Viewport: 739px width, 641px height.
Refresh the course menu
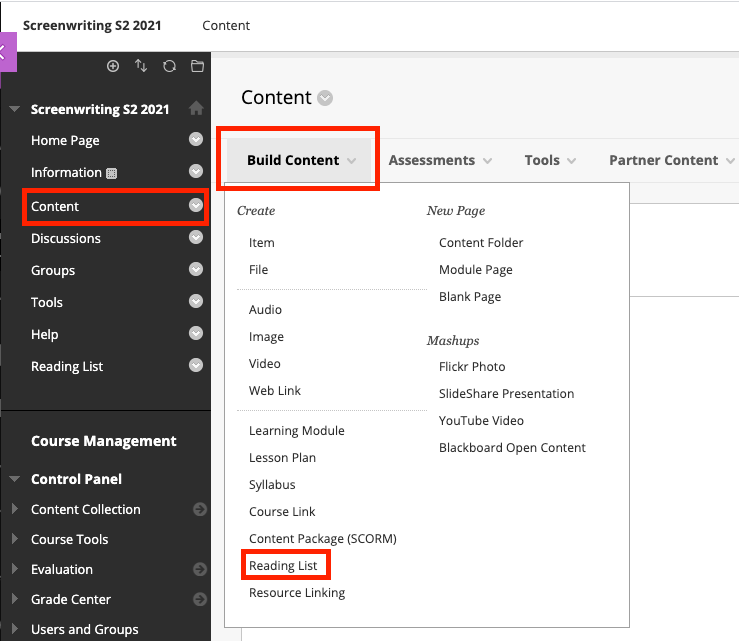[169, 66]
